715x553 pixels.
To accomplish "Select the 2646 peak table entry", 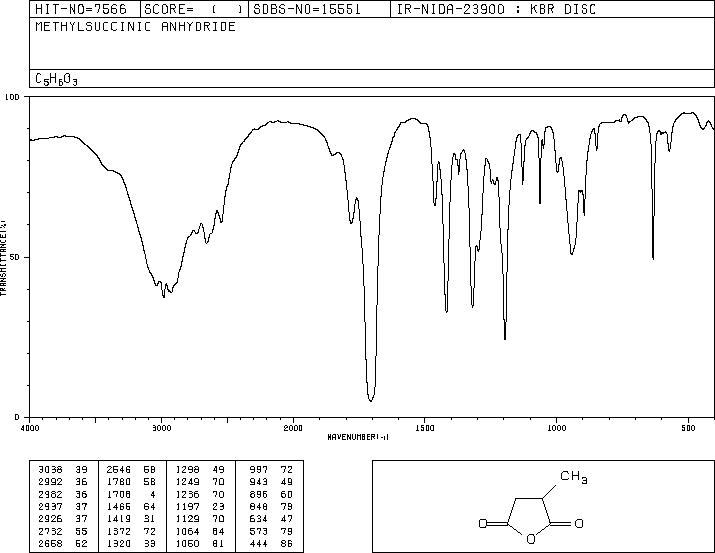I will [x=119, y=470].
